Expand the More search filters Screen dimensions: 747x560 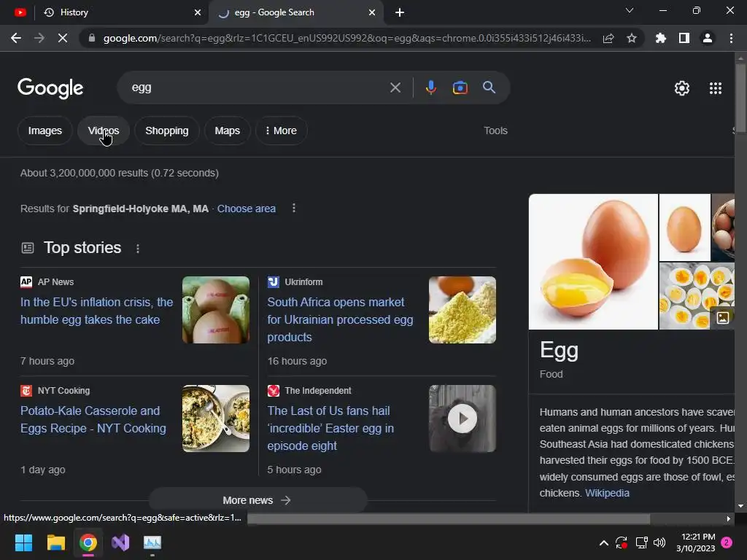pyautogui.click(x=281, y=131)
